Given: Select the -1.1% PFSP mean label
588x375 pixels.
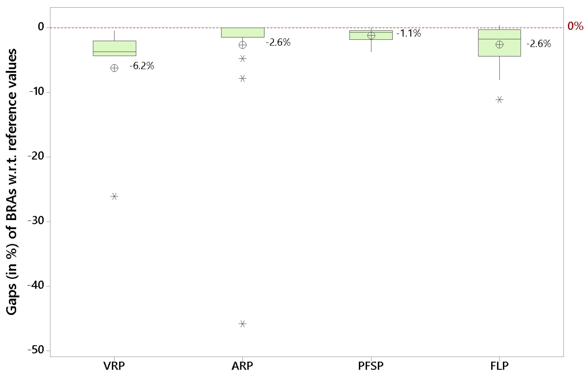Looking at the screenshot, I should pos(409,33).
